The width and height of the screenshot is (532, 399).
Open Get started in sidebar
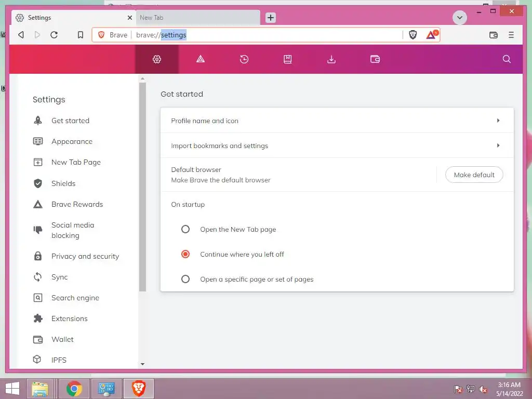pyautogui.click(x=70, y=121)
